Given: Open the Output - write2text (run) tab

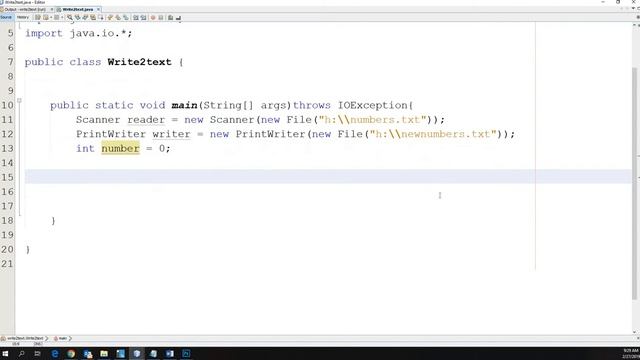Looking at the screenshot, I should click(24, 9).
